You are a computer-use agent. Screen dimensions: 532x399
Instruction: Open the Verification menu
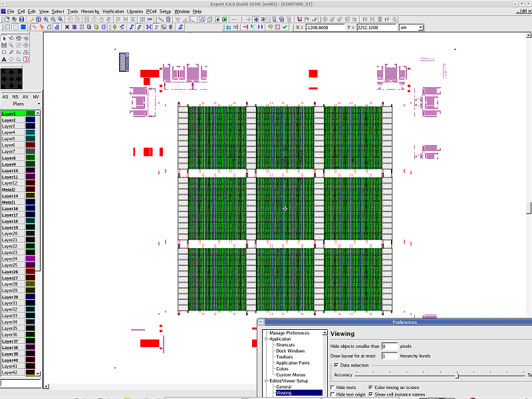point(113,11)
